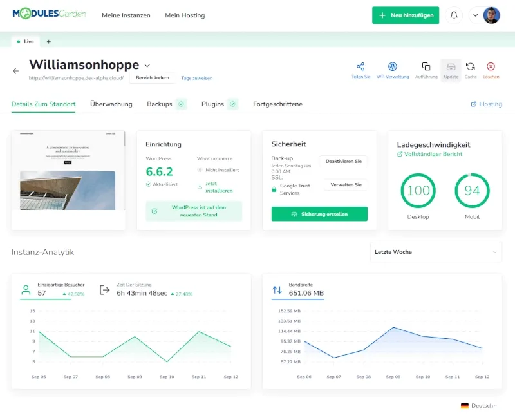Click Google Trust Services text

[295, 189]
